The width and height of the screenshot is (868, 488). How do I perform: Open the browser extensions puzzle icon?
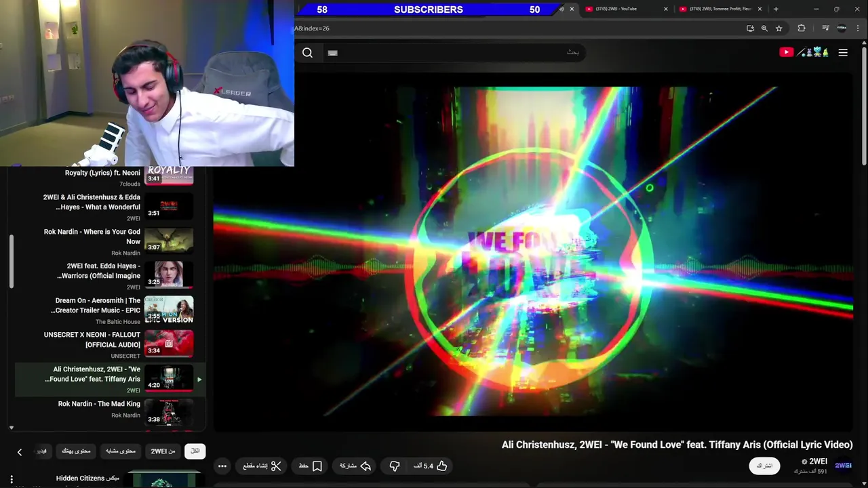pyautogui.click(x=802, y=28)
